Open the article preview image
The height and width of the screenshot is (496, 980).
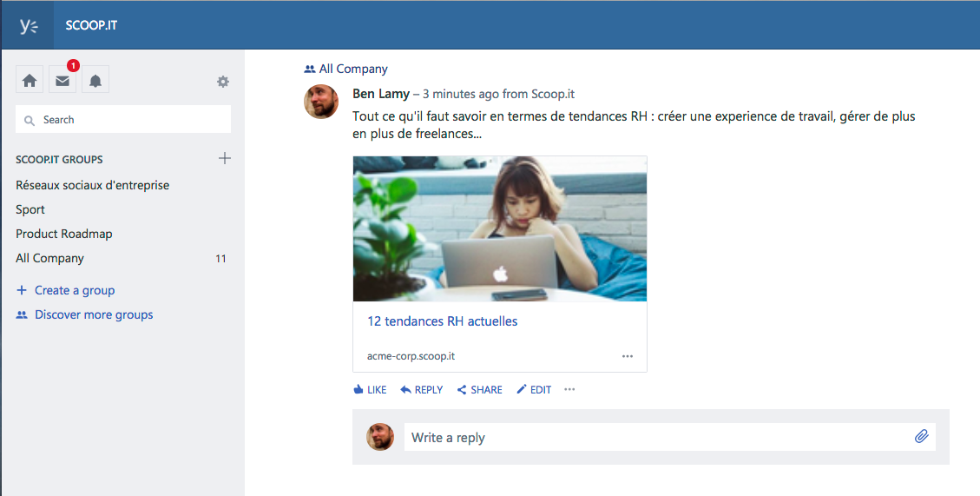click(x=500, y=229)
